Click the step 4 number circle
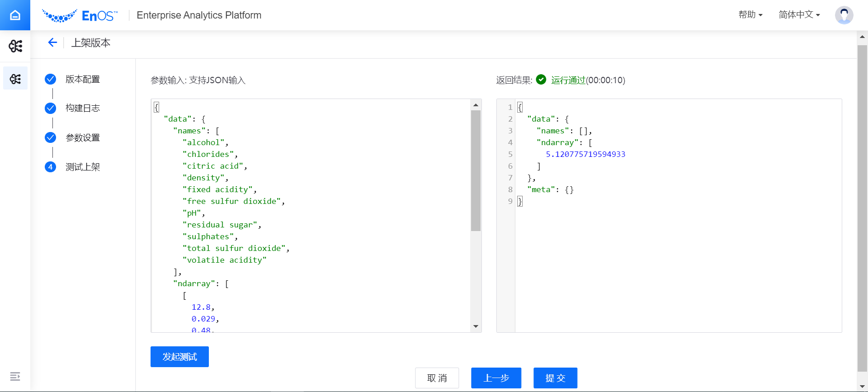868x392 pixels. pyautogui.click(x=51, y=167)
